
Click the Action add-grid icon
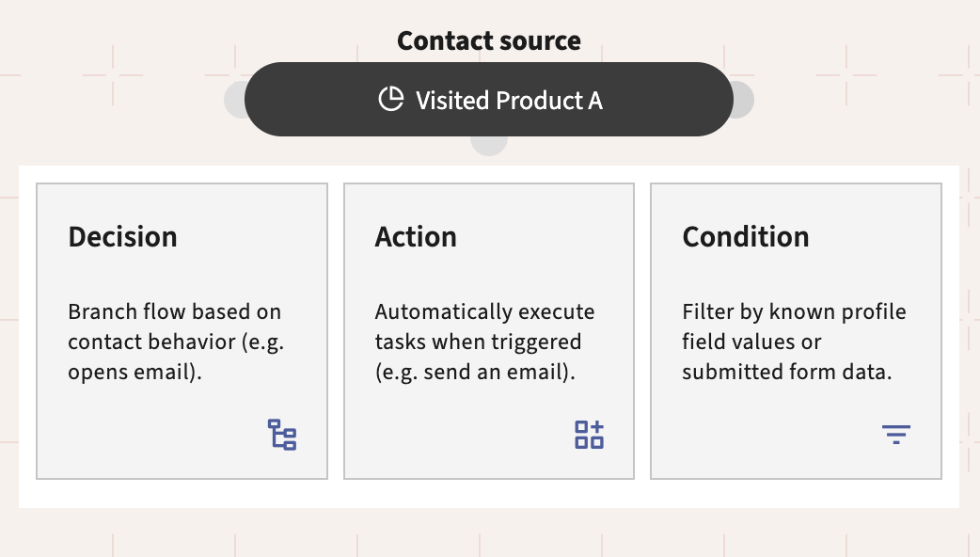click(589, 435)
